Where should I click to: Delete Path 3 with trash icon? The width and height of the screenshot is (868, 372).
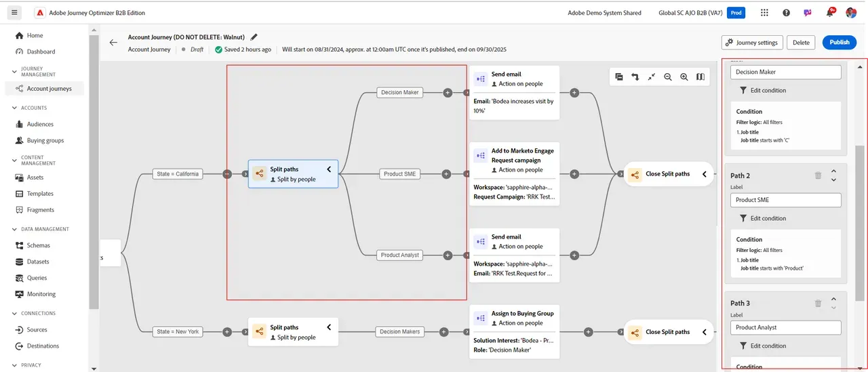[818, 303]
